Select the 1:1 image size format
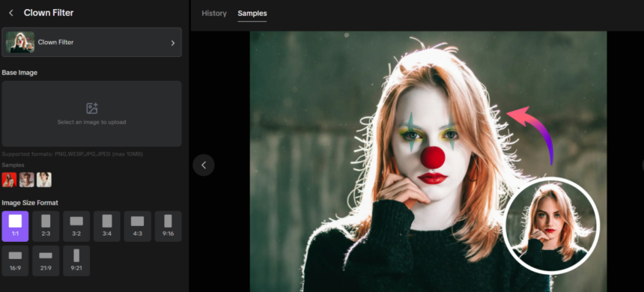Screen dimensions: 644x292 (x=15, y=226)
